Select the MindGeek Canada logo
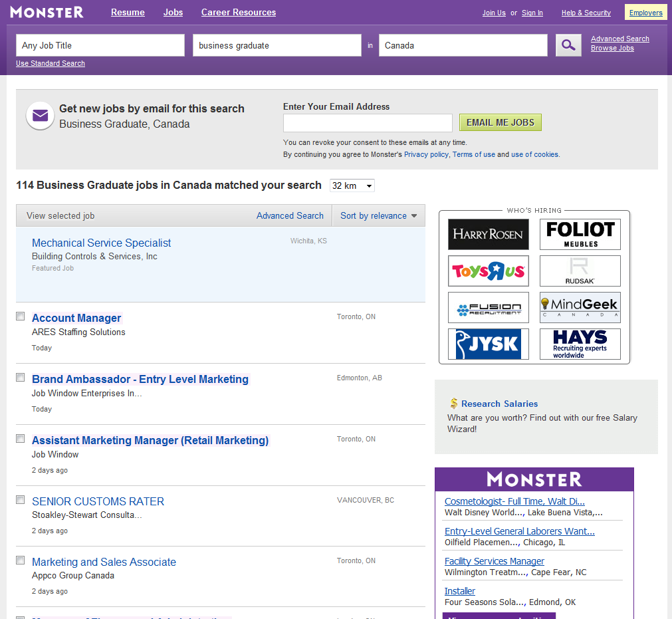This screenshot has width=672, height=619. click(x=580, y=307)
